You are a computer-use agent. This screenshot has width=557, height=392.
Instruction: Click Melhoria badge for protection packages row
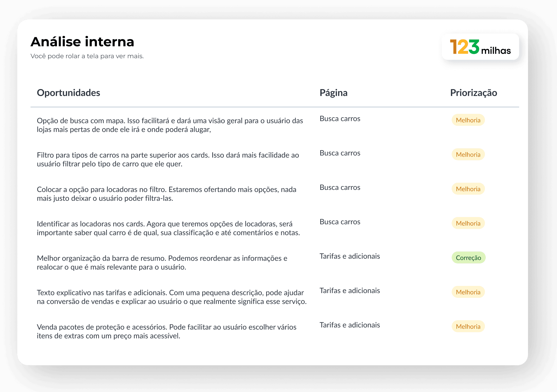468,327
